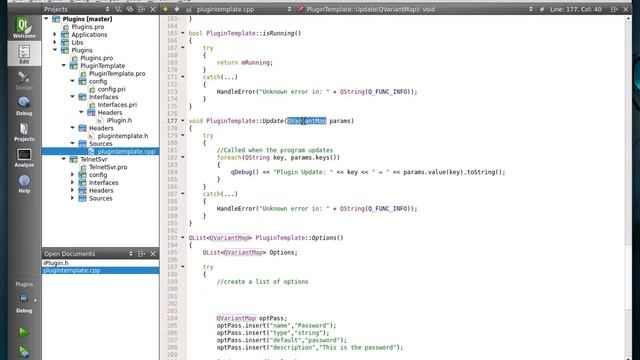Run the project with green play button
The width and height of the screenshot is (640, 360).
(x=24, y=332)
